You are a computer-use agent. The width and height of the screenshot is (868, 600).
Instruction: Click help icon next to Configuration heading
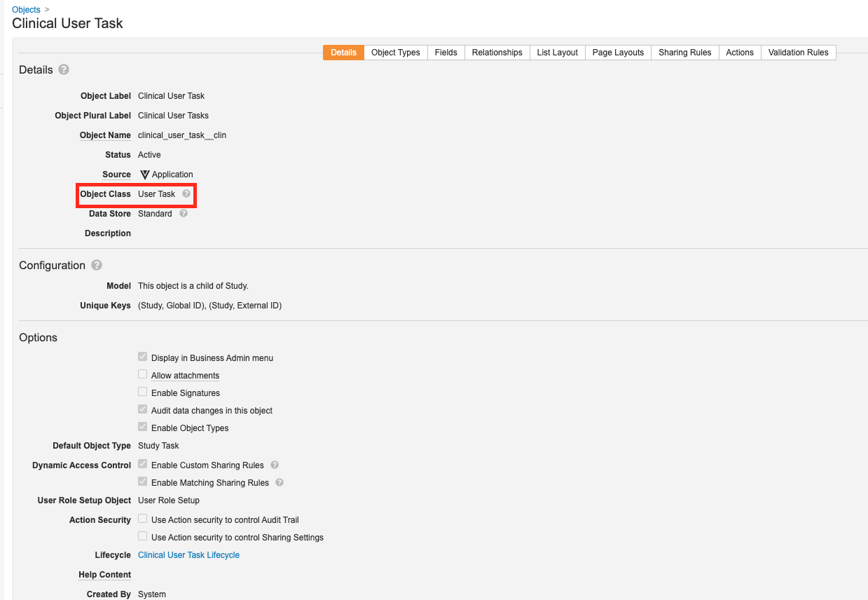(97, 265)
